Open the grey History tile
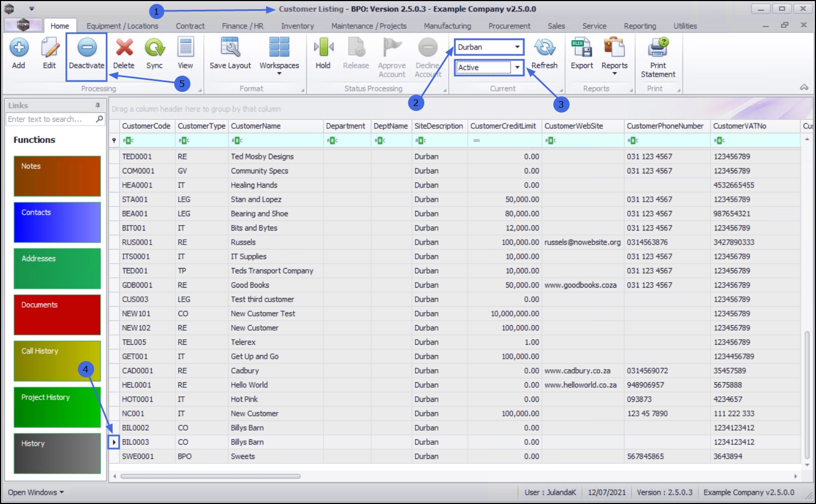 (x=57, y=453)
